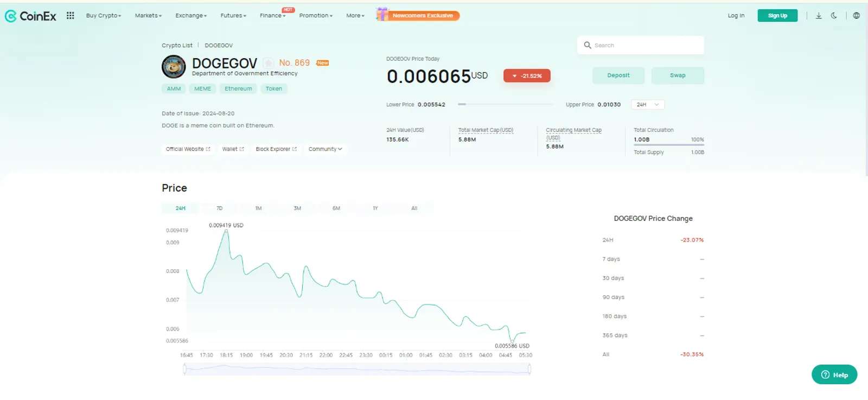This screenshot has width=868, height=400.
Task: Click the Sign Up button
Action: [x=777, y=16]
